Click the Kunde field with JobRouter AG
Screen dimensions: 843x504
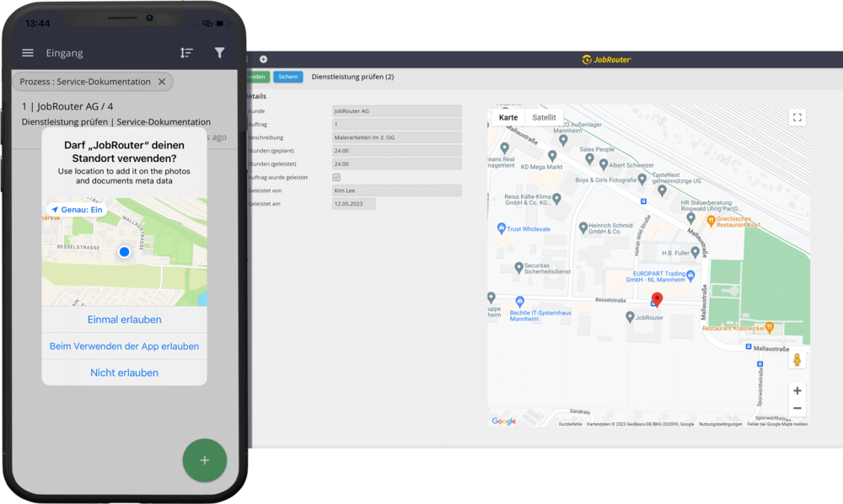tap(397, 111)
